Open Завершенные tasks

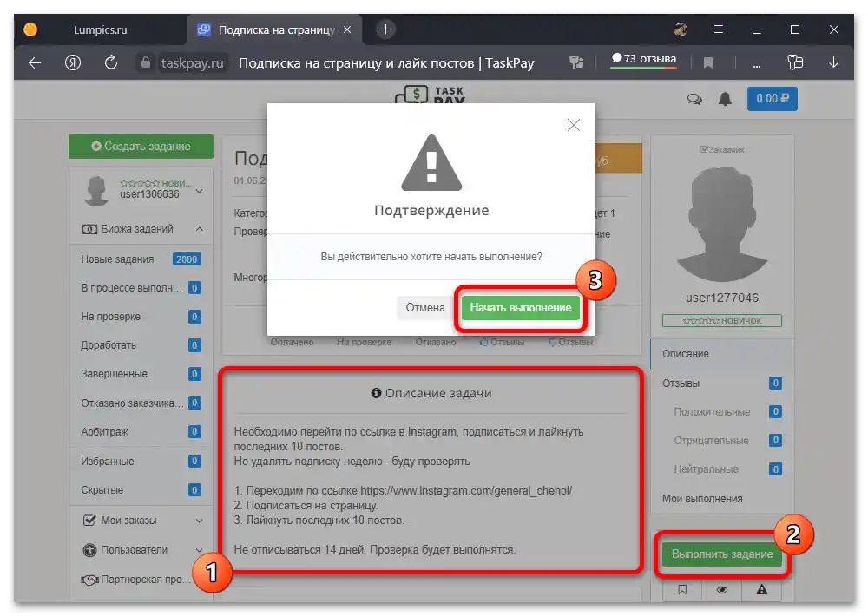tap(141, 374)
